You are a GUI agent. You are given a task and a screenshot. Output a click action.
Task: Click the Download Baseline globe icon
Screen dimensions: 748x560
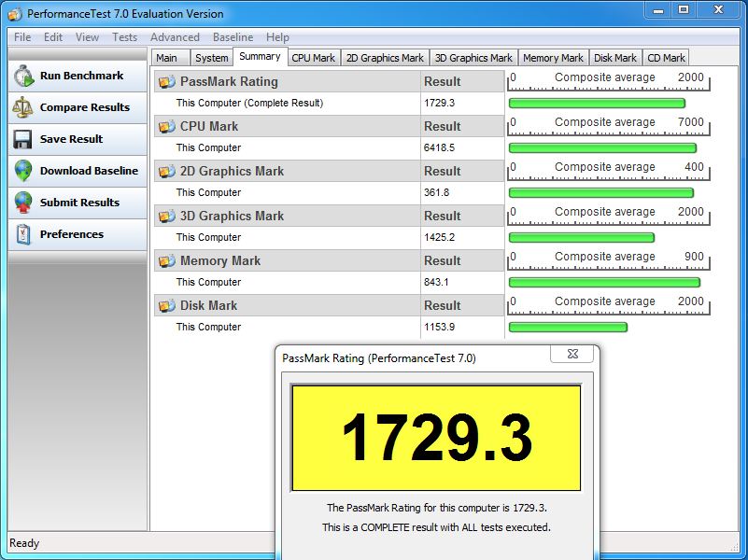[23, 172]
